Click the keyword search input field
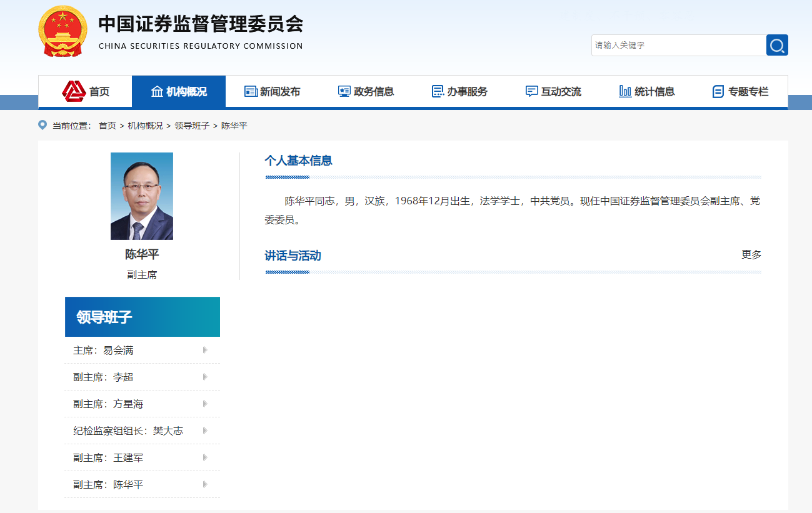 pos(678,46)
